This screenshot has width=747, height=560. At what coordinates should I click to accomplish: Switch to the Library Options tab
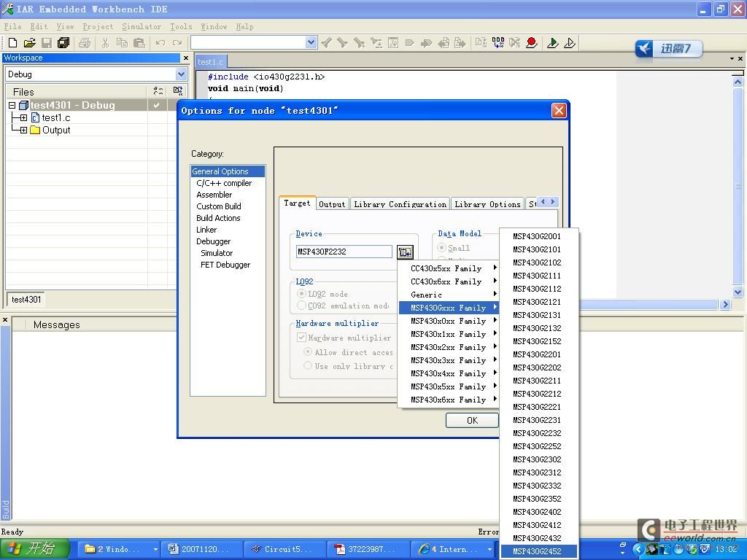pos(487,204)
